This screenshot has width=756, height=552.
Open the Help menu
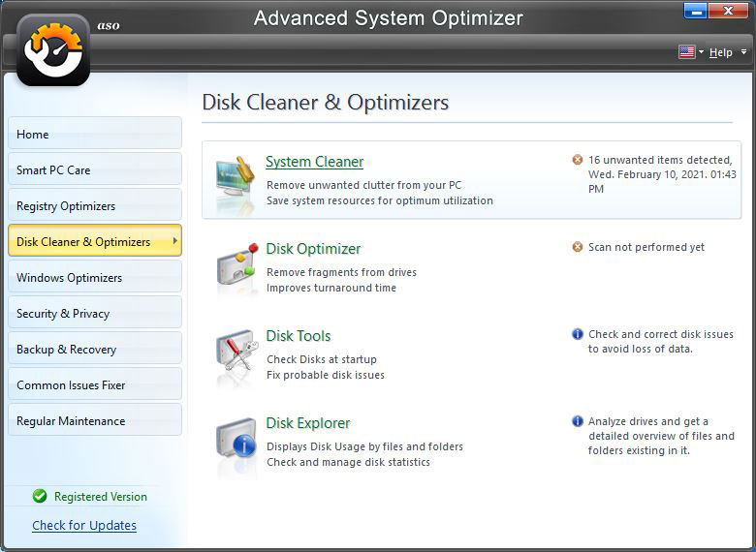pos(720,52)
